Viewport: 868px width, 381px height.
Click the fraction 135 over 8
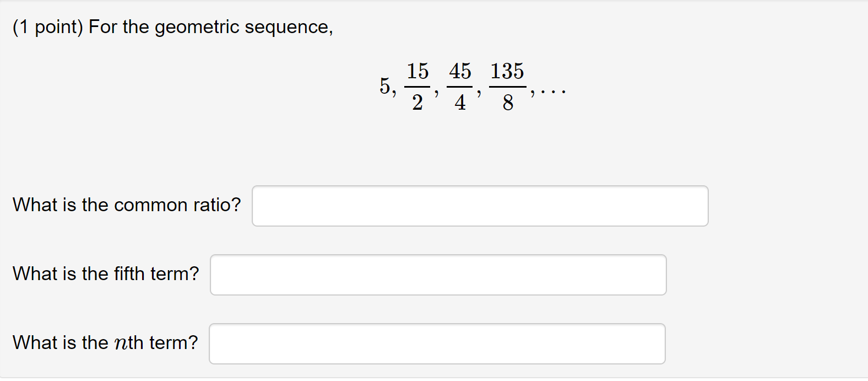pos(507,87)
